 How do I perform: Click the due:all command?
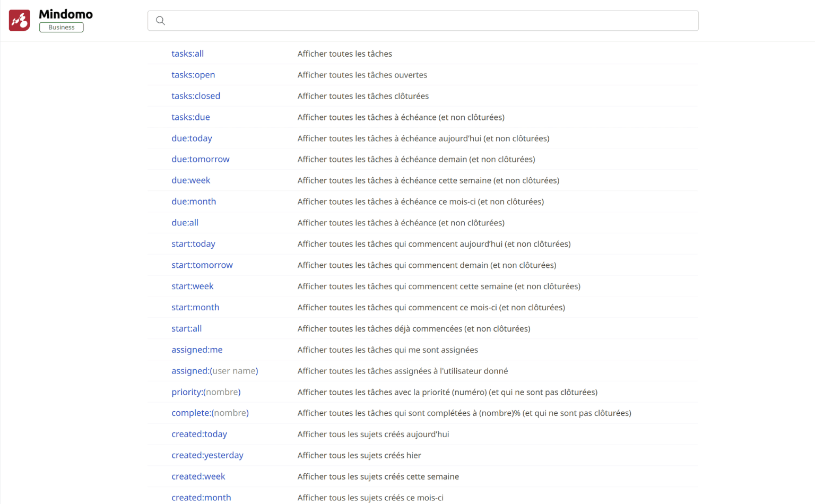click(185, 222)
